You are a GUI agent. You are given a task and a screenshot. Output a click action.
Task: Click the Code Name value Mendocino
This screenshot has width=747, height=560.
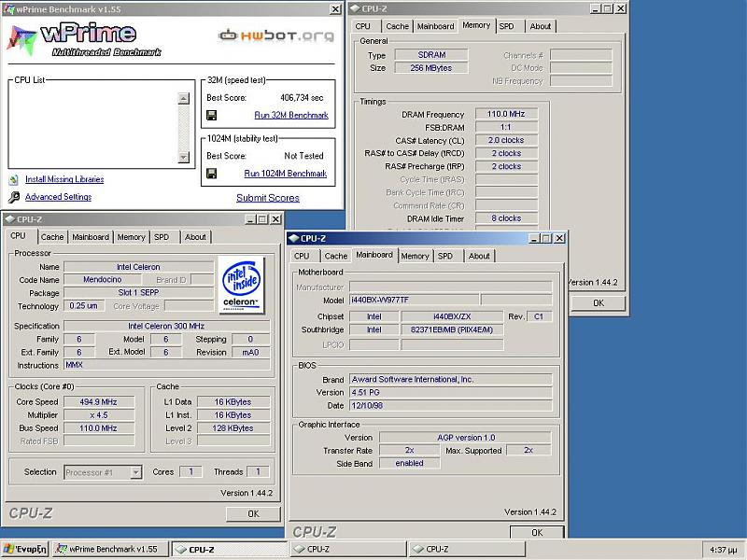pyautogui.click(x=103, y=279)
